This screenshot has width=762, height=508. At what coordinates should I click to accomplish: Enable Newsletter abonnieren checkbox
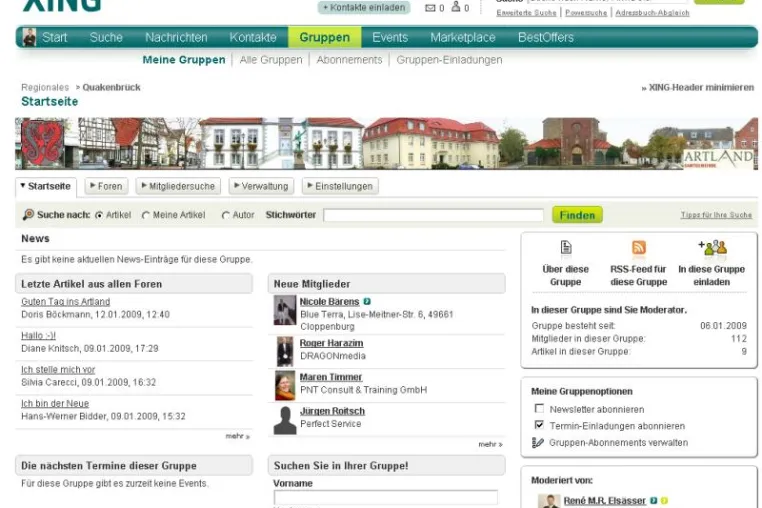(x=539, y=408)
